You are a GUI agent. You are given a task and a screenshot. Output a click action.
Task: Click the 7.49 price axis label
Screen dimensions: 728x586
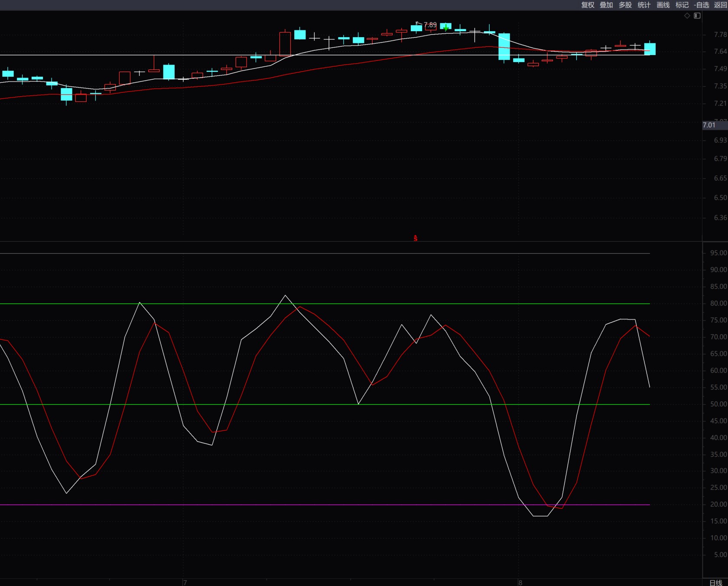pyautogui.click(x=720, y=69)
